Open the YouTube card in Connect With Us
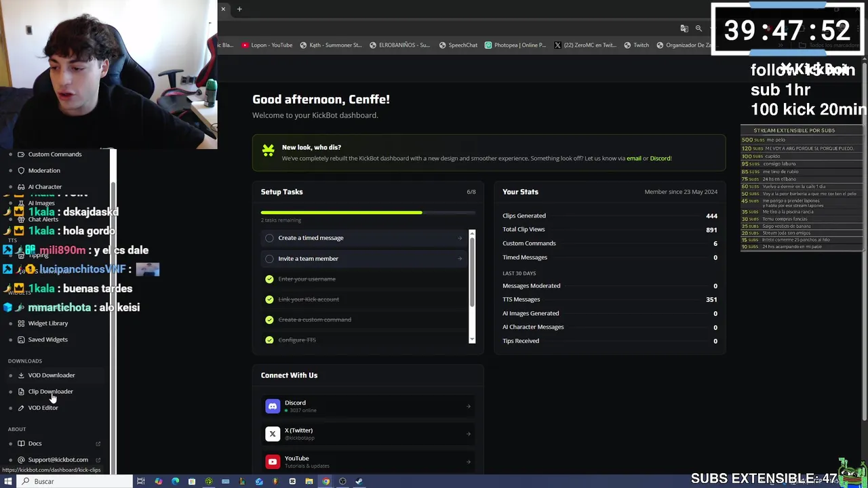The height and width of the screenshot is (488, 868). coord(368,462)
